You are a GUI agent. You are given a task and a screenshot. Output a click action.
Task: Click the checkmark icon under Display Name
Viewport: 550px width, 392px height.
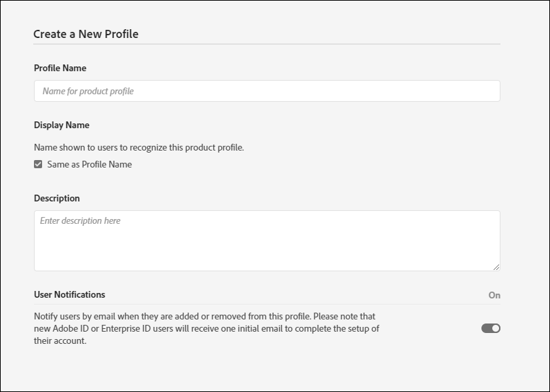coord(38,164)
